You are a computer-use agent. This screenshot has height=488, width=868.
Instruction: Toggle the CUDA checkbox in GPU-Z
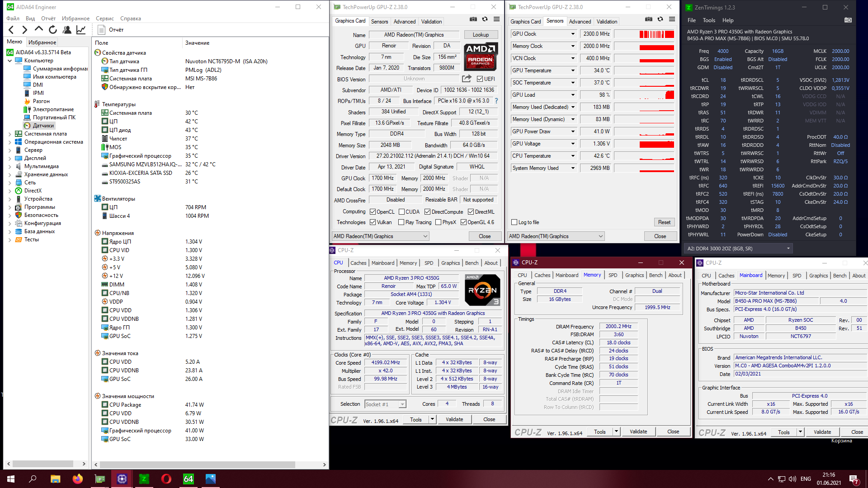[401, 212]
